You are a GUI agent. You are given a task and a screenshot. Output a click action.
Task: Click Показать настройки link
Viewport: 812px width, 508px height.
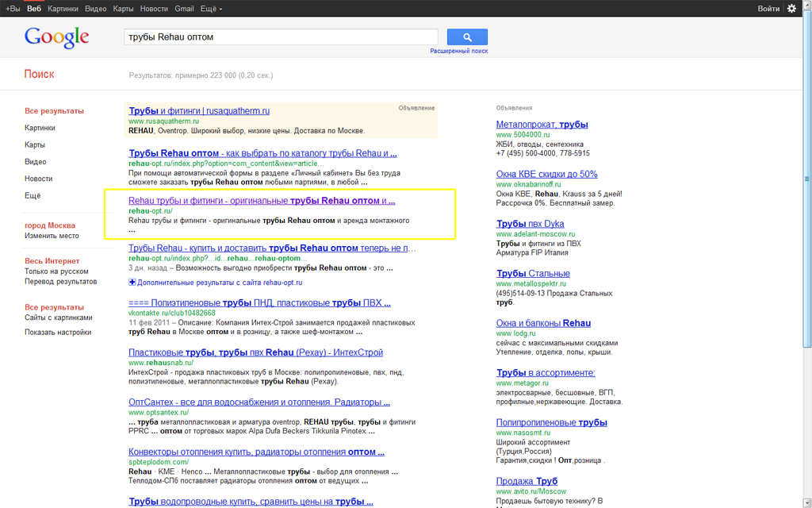tap(58, 333)
